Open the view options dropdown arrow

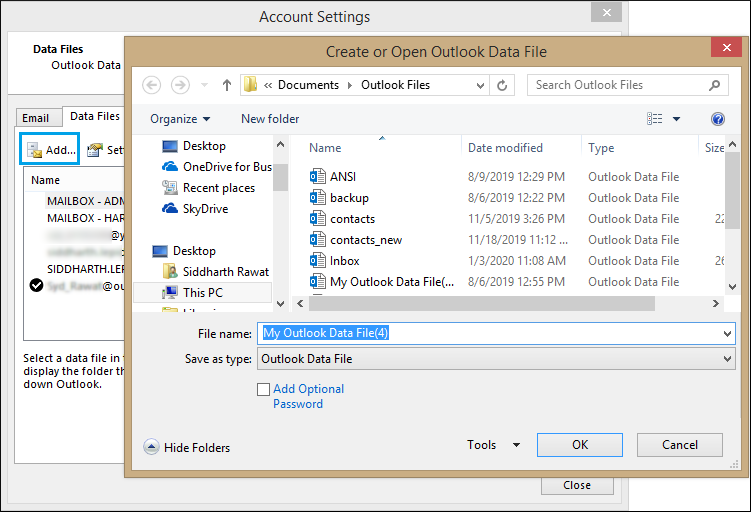(676, 119)
